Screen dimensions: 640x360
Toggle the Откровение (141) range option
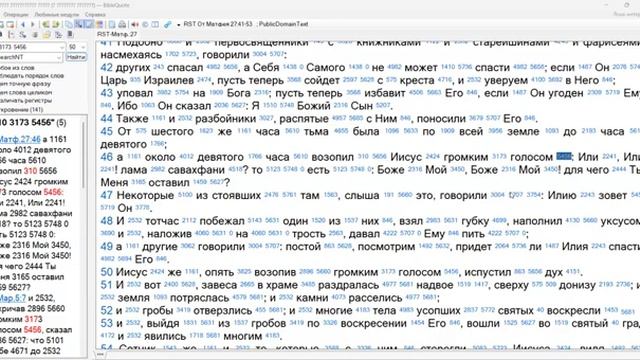tap(21, 109)
